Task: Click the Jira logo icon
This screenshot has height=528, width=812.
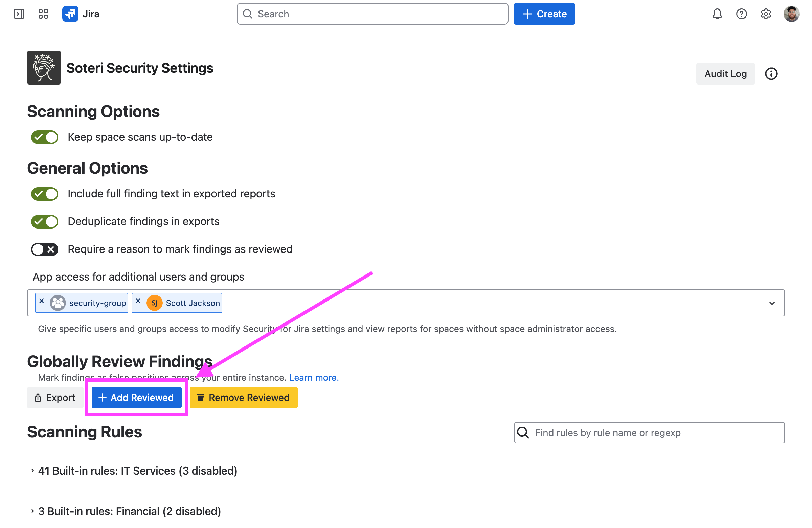Action: click(70, 14)
